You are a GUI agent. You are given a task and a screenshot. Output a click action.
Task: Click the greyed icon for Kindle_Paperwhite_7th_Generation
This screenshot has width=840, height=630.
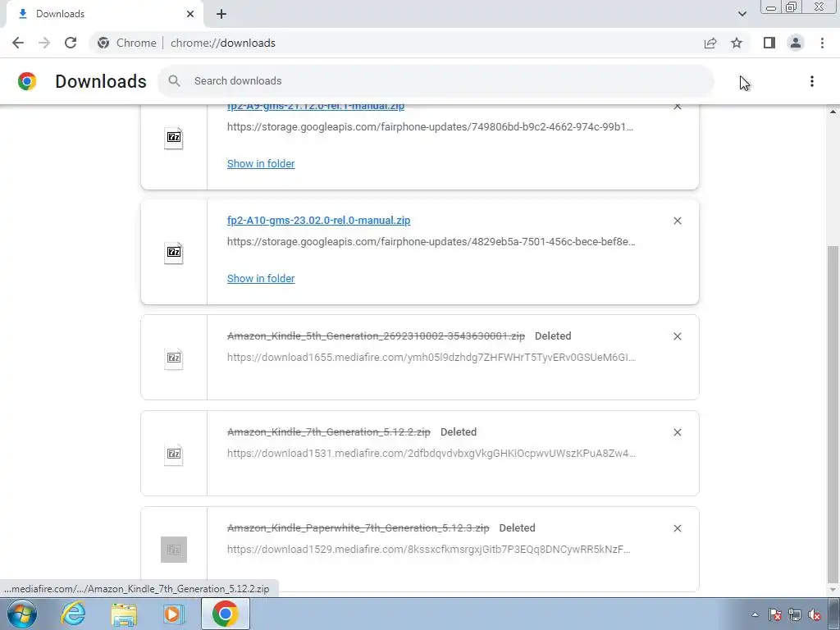click(174, 550)
